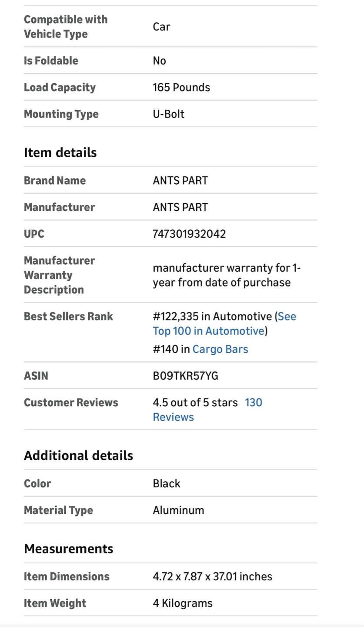The width and height of the screenshot is (364, 627).
Task: Click the Material Type value Aluminum
Action: [x=178, y=510]
